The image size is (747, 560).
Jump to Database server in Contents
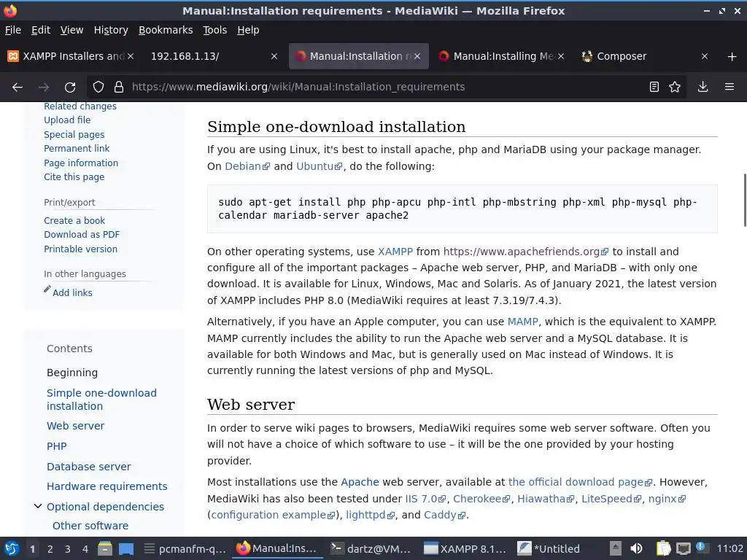(88, 467)
